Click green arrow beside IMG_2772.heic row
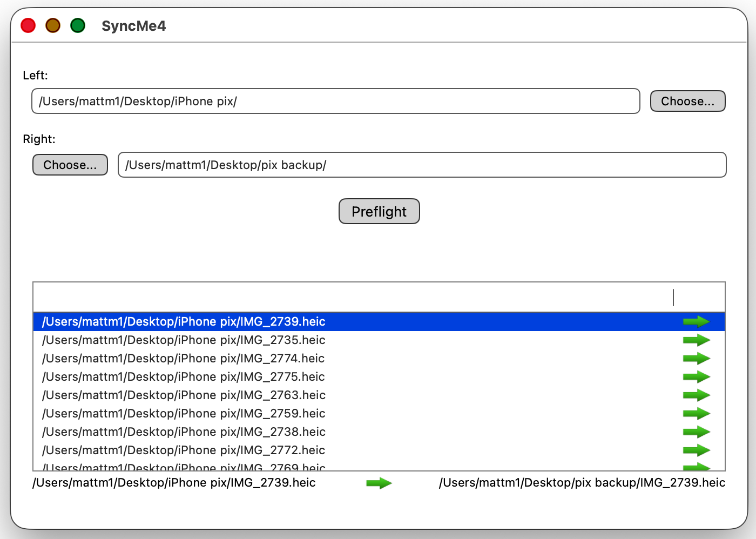 point(696,450)
